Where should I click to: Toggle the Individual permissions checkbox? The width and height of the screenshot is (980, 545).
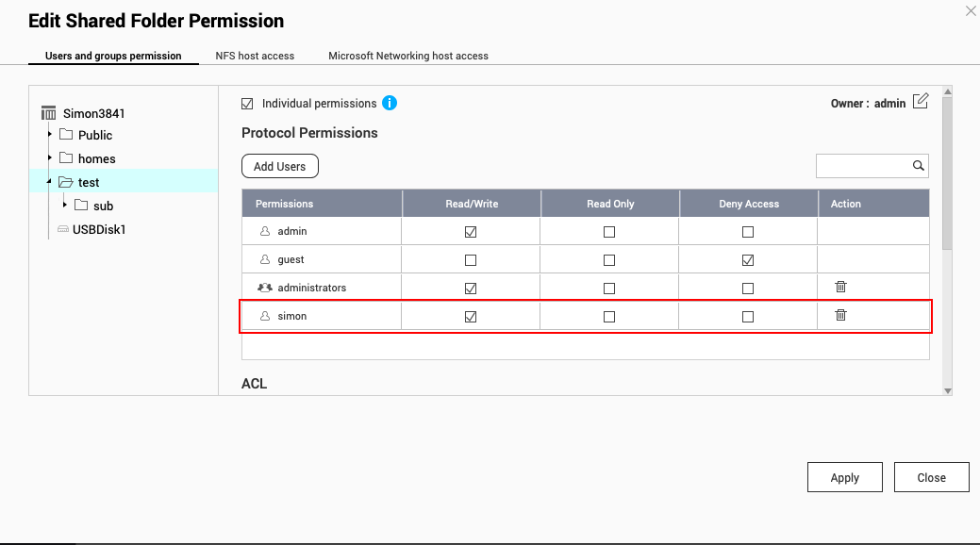tap(248, 104)
